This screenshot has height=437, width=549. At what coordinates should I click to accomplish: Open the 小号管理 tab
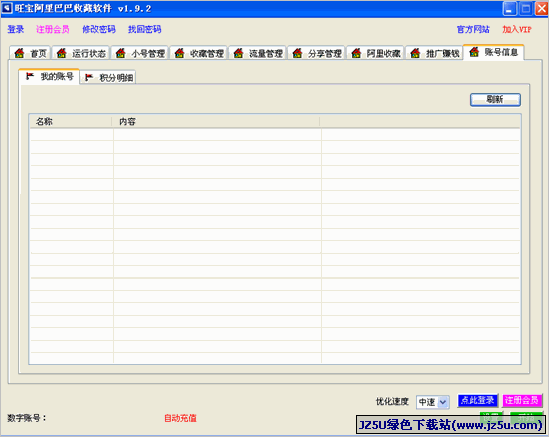coord(140,53)
